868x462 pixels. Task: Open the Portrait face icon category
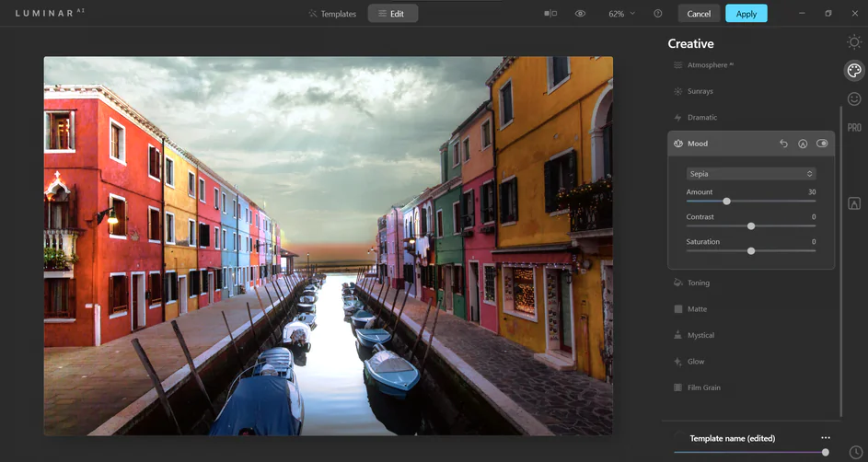tap(854, 99)
